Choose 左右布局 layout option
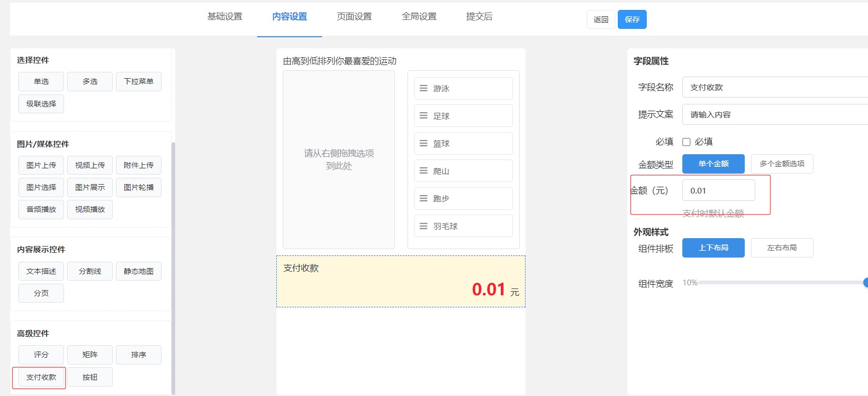This screenshot has width=868, height=396. 781,248
